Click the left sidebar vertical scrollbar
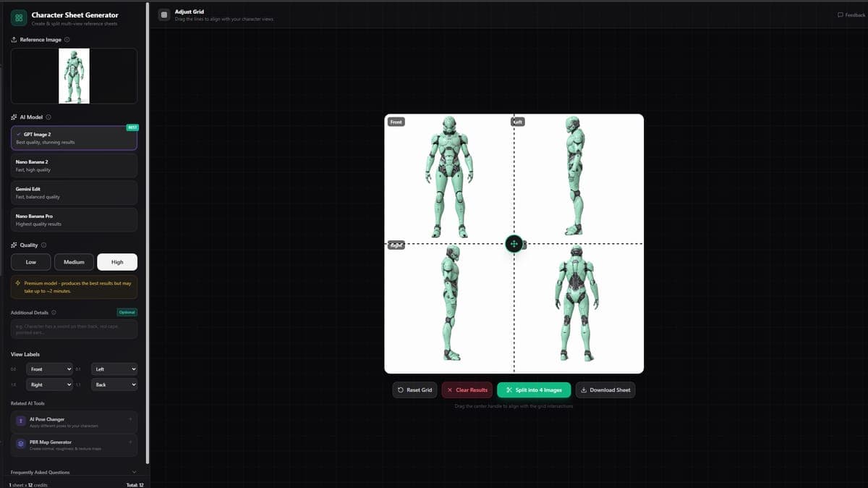The height and width of the screenshot is (488, 868). click(x=148, y=232)
